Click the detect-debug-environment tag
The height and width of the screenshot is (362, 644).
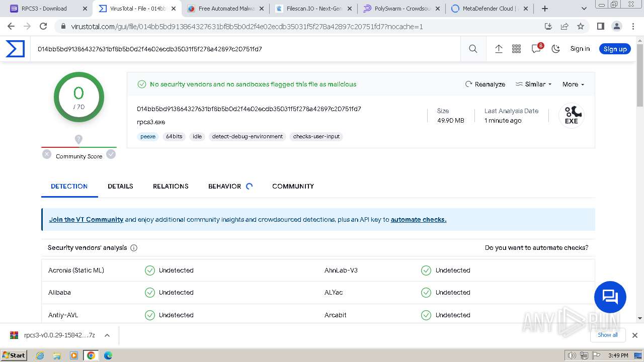pos(248,136)
